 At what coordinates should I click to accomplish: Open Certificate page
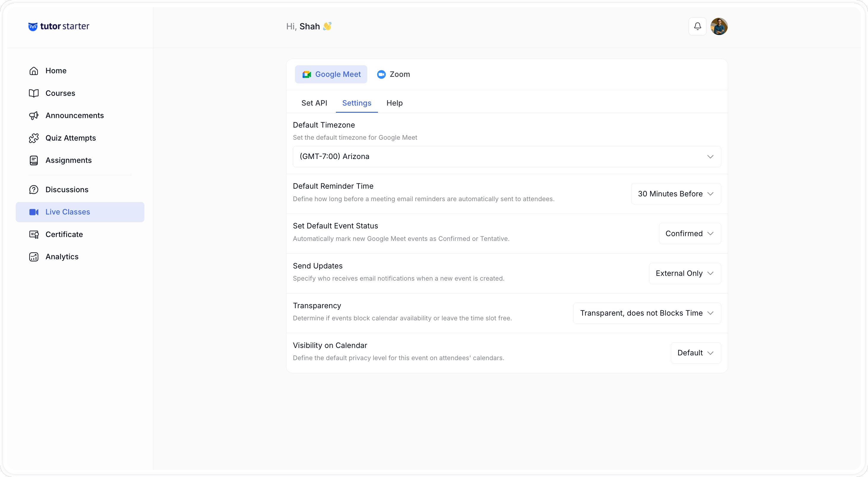[x=80, y=234]
